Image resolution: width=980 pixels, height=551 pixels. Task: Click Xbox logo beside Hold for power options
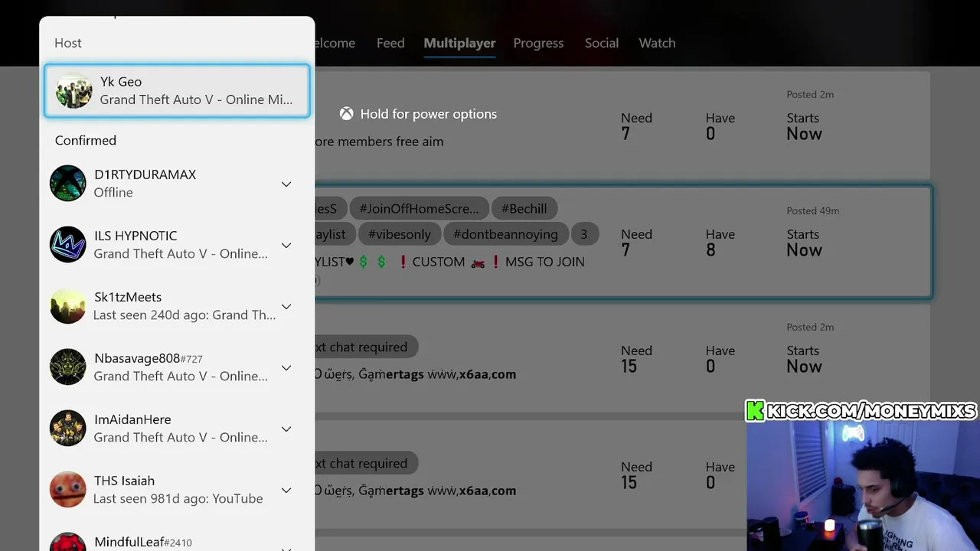click(347, 114)
